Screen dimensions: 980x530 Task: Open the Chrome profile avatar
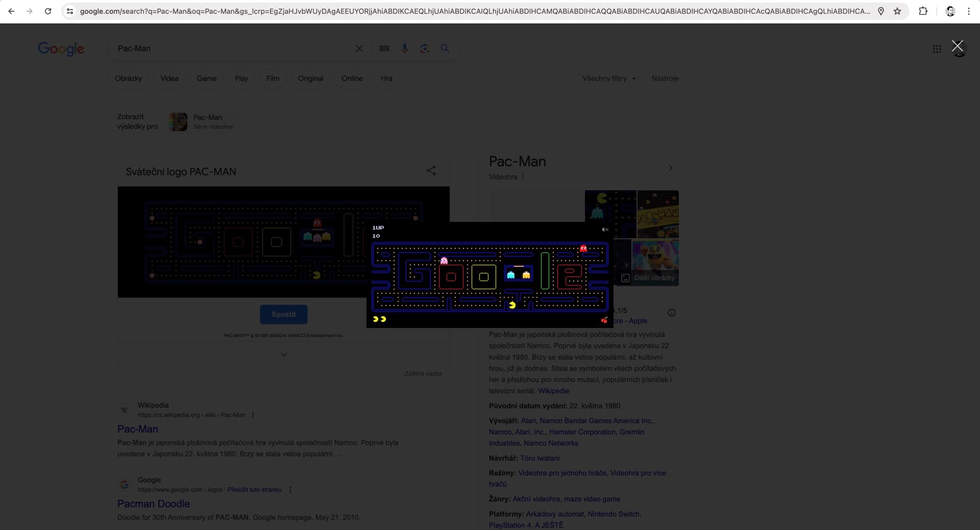coord(950,11)
